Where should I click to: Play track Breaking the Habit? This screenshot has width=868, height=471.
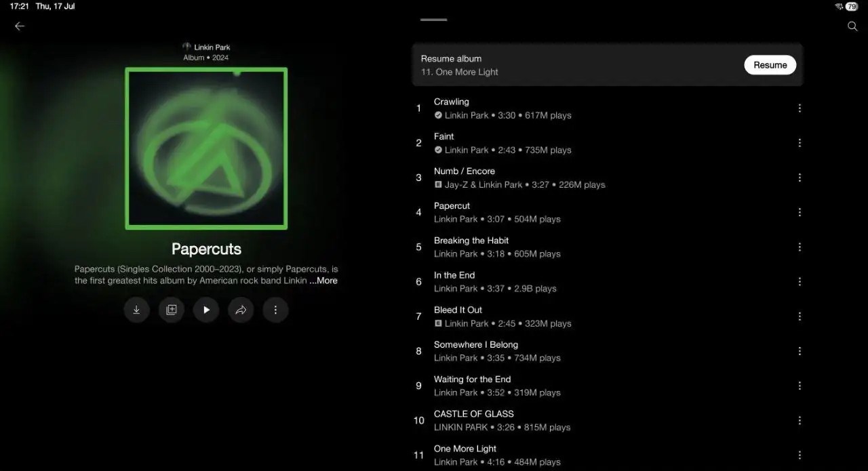coord(607,247)
